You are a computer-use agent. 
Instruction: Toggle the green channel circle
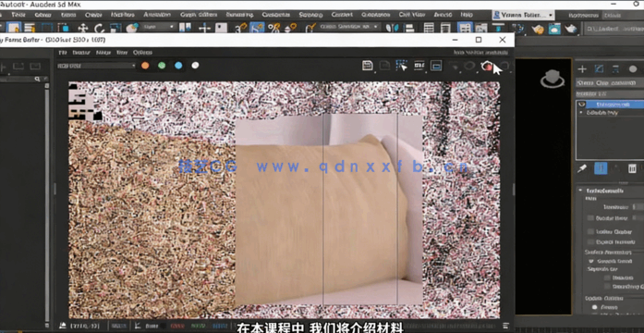(162, 66)
